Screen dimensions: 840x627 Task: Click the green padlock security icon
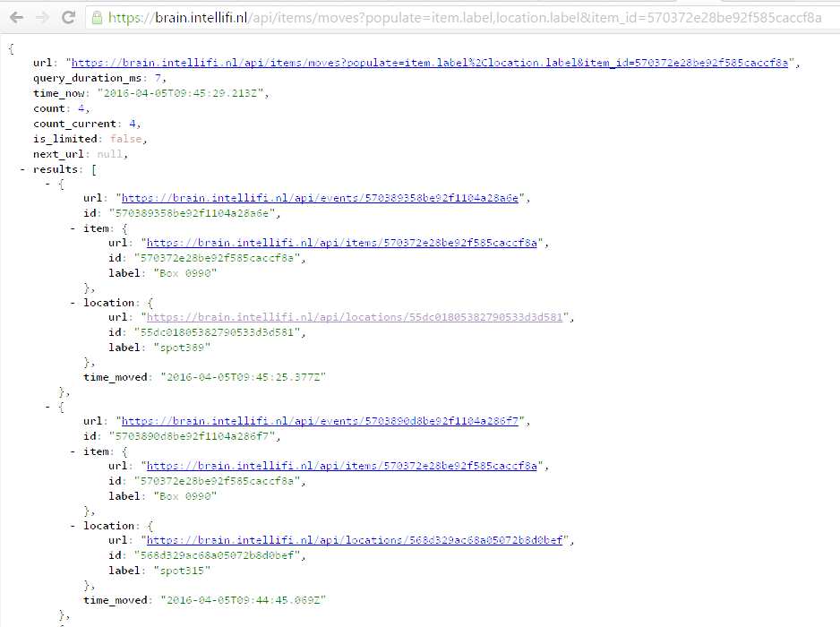click(97, 18)
